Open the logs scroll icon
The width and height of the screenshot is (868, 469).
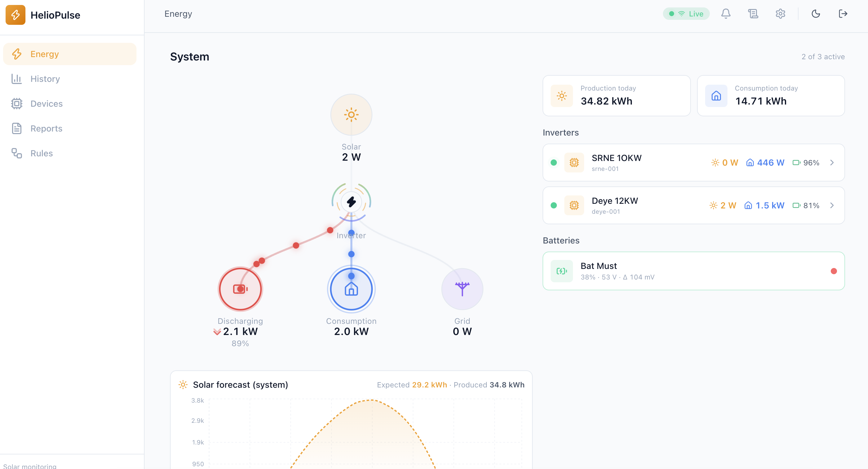(753, 14)
